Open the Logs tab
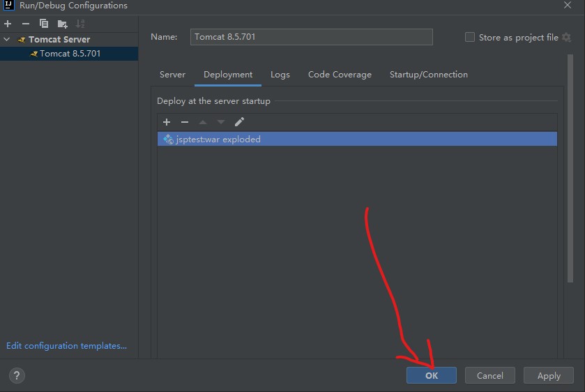 [x=280, y=75]
